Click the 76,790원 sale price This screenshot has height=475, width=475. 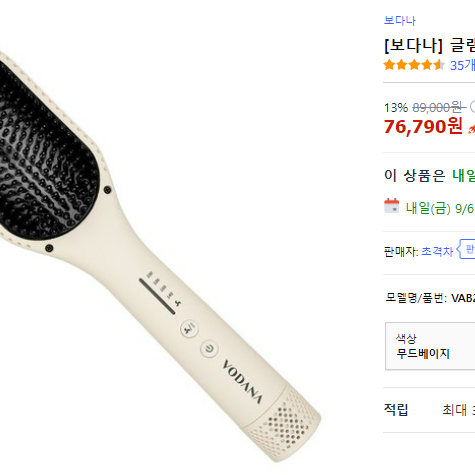click(423, 126)
